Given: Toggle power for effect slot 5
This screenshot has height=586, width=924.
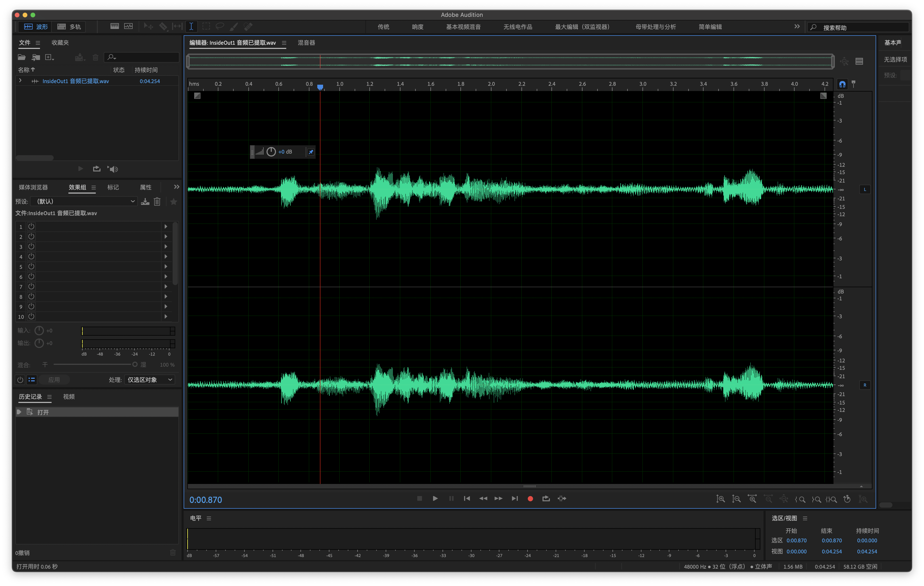Looking at the screenshot, I should click(32, 266).
